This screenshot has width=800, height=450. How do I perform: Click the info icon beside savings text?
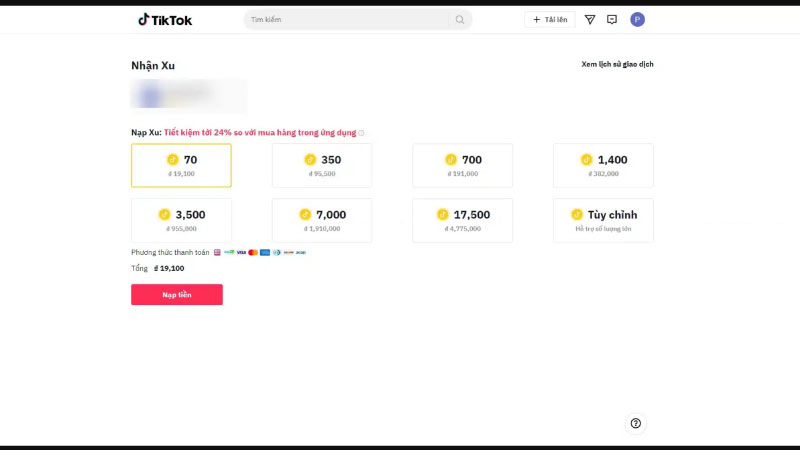coord(361,133)
